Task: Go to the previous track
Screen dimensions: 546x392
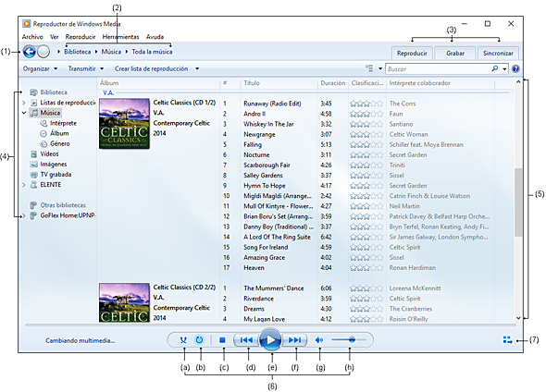Action: pyautogui.click(x=246, y=340)
